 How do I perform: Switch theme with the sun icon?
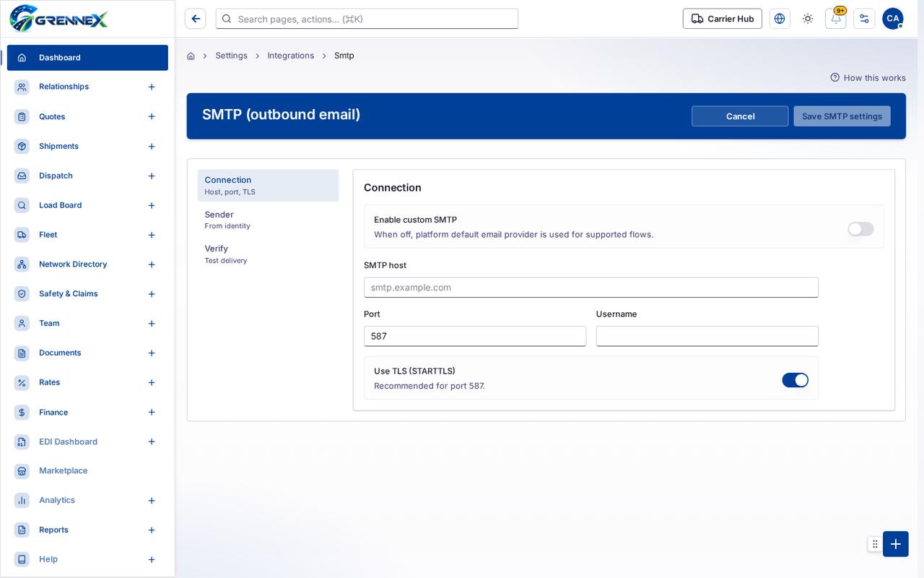808,19
